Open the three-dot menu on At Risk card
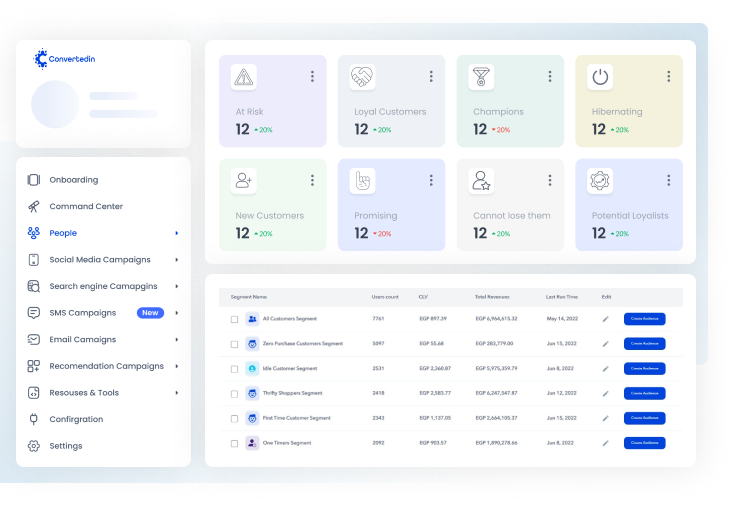The height and width of the screenshot is (507, 736). [x=312, y=77]
